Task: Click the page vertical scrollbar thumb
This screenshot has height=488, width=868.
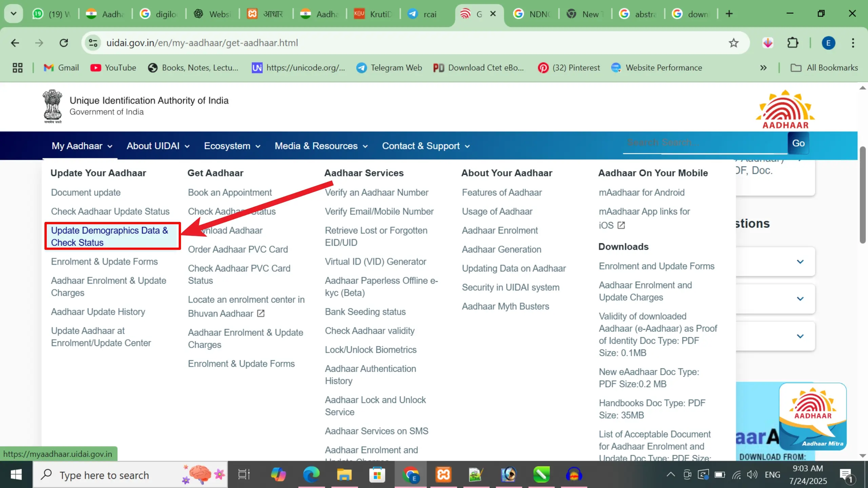Action: coord(863,195)
